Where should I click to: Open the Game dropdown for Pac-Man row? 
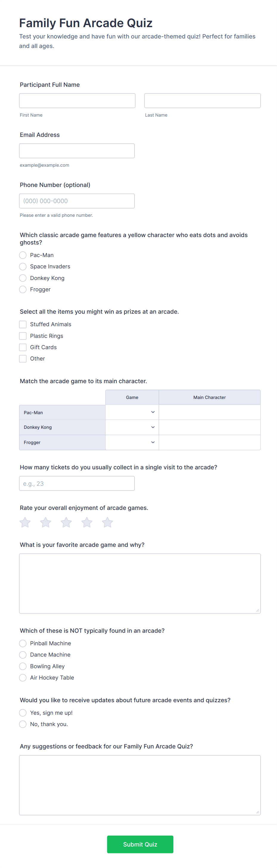click(132, 412)
